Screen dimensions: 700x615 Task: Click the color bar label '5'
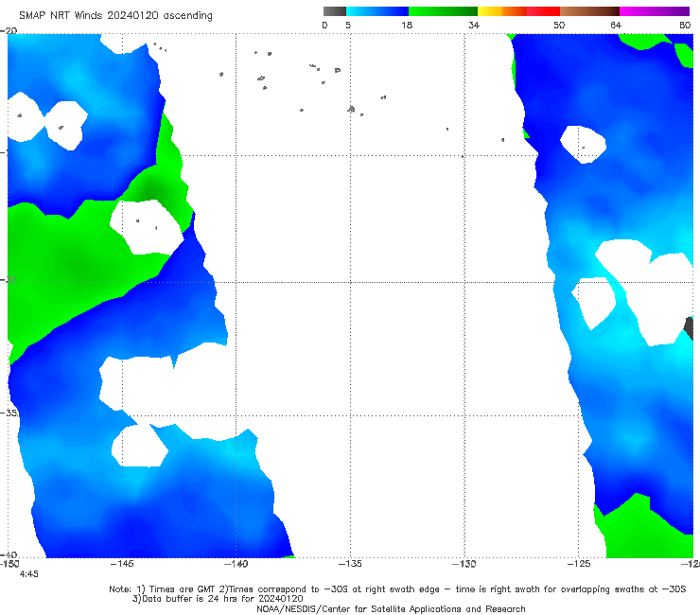coord(348,26)
